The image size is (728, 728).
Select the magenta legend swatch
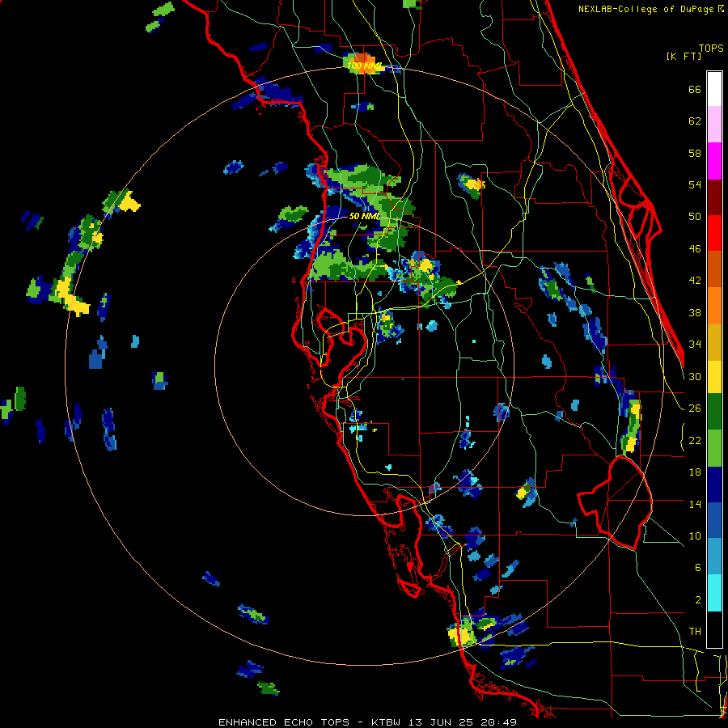click(714, 161)
